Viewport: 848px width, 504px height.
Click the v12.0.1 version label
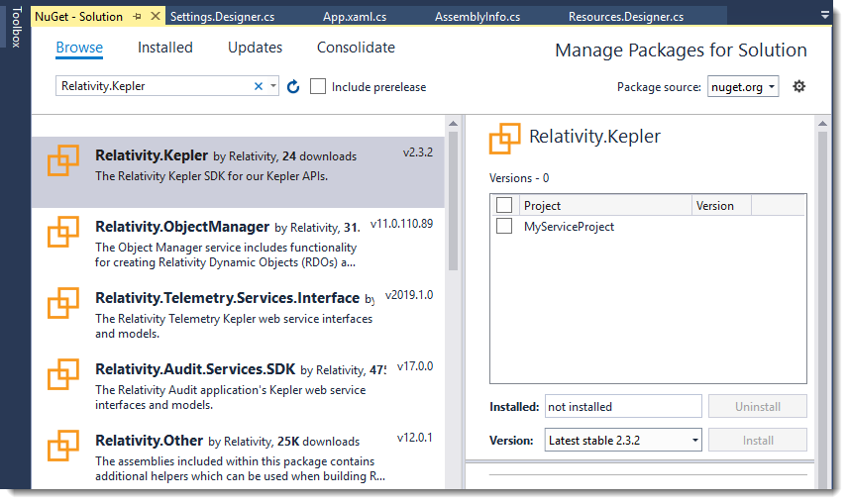click(415, 438)
